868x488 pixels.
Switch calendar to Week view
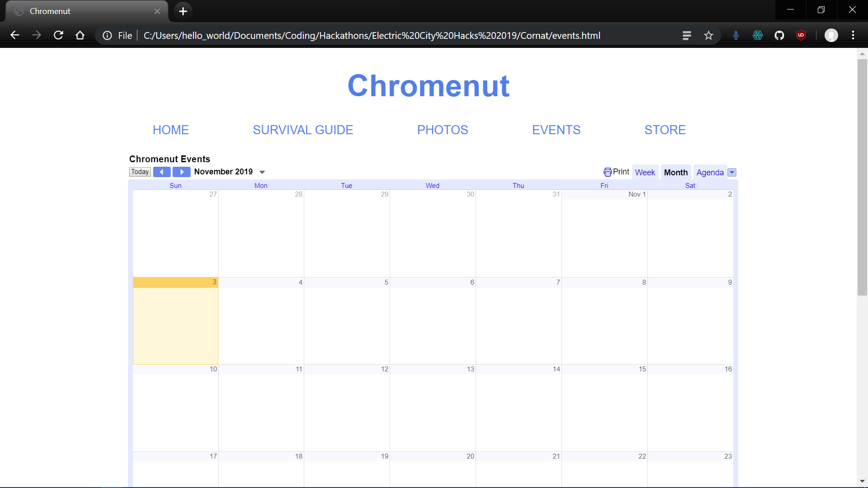645,172
